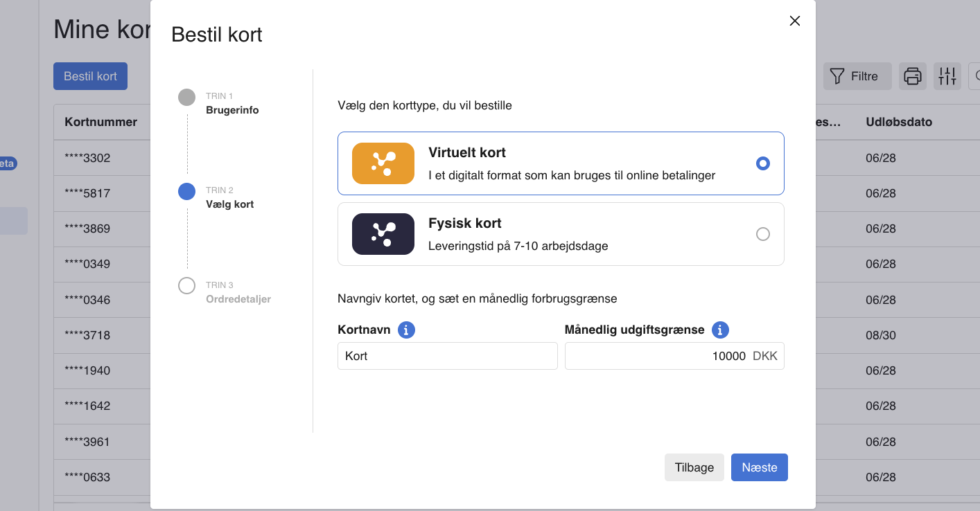
Task: Click the info icon beside Kortnavn
Action: (406, 330)
